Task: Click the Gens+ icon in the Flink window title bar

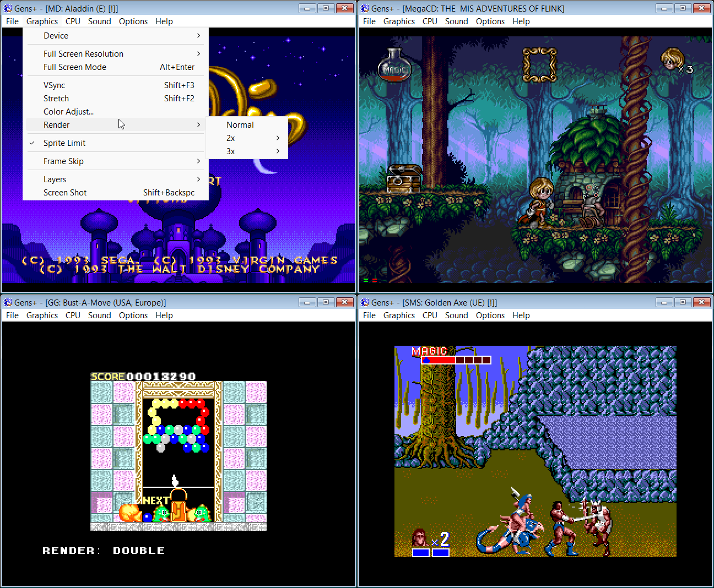Action: (365, 8)
